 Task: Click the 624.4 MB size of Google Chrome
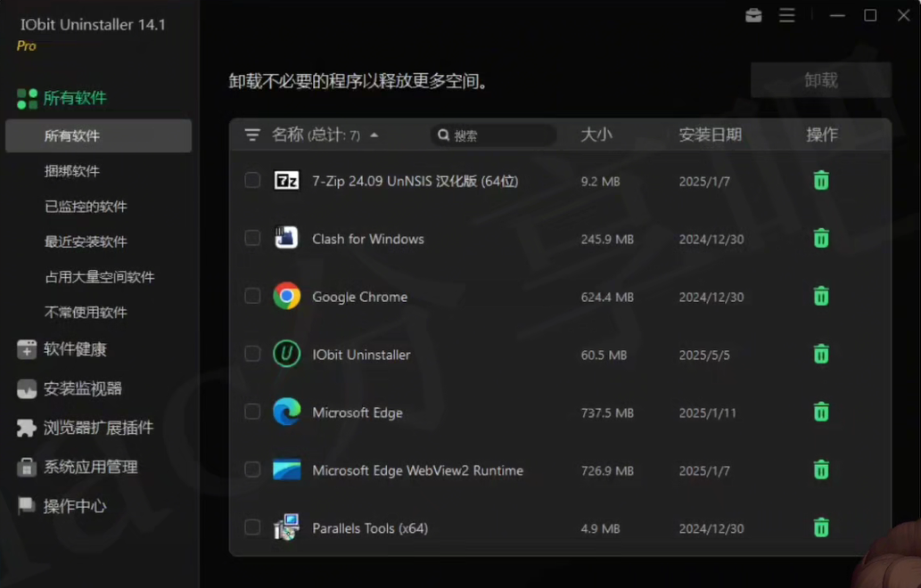607,297
